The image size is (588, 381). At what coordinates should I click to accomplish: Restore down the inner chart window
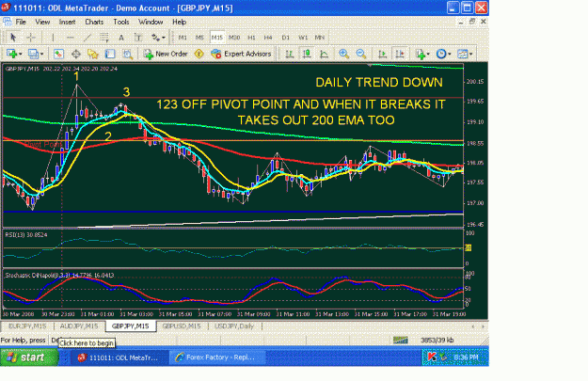pyautogui.click(x=472, y=22)
